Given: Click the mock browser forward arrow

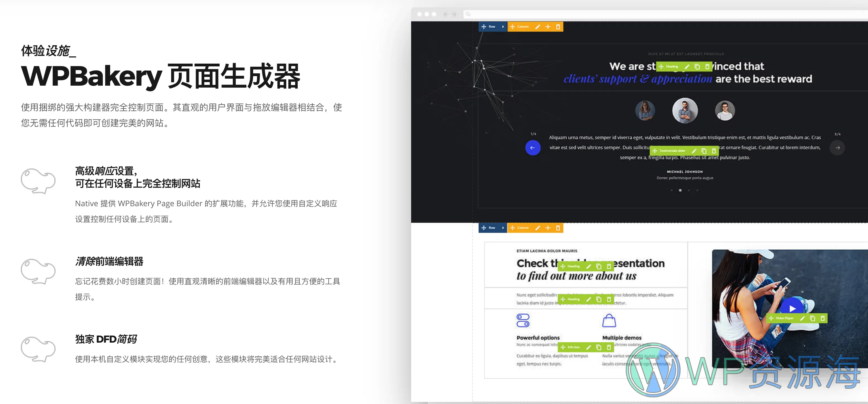Looking at the screenshot, I should pos(454,14).
